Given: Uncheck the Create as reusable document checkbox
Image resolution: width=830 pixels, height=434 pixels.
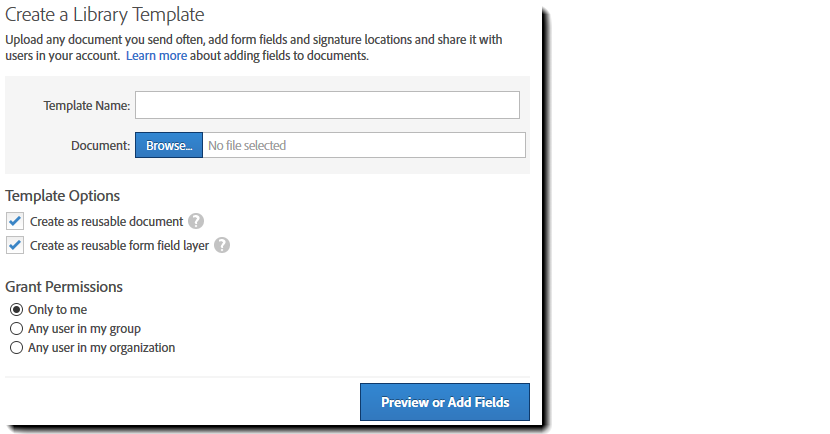Looking at the screenshot, I should pyautogui.click(x=15, y=221).
